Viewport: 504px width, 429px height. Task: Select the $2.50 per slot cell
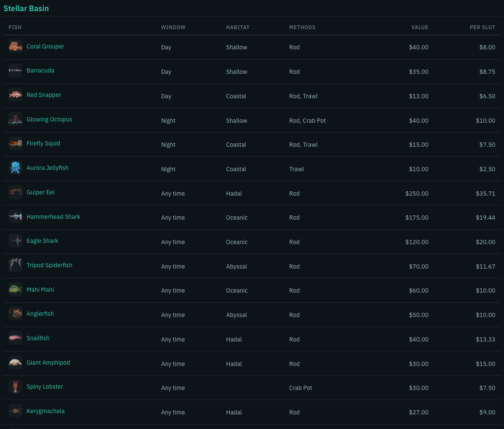[487, 169]
